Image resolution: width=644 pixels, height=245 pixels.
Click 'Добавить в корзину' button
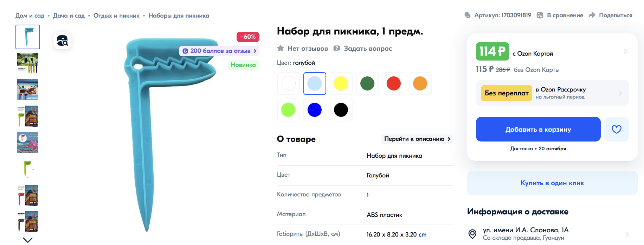coord(538,129)
